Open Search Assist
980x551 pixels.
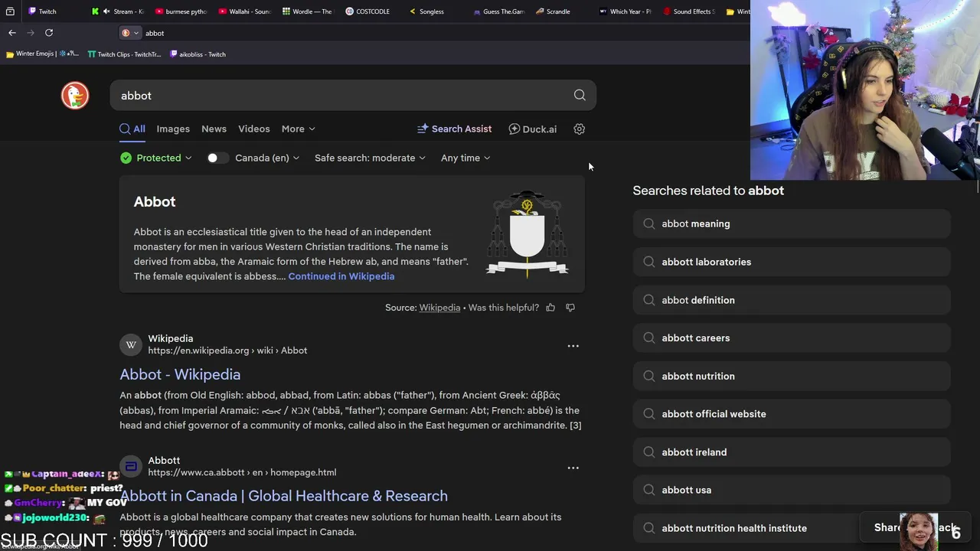(x=454, y=129)
